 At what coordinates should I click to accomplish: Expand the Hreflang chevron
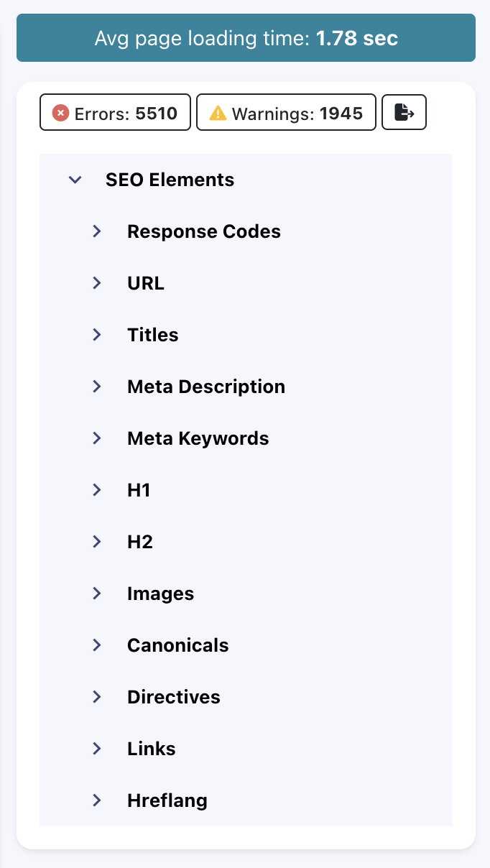point(97,800)
